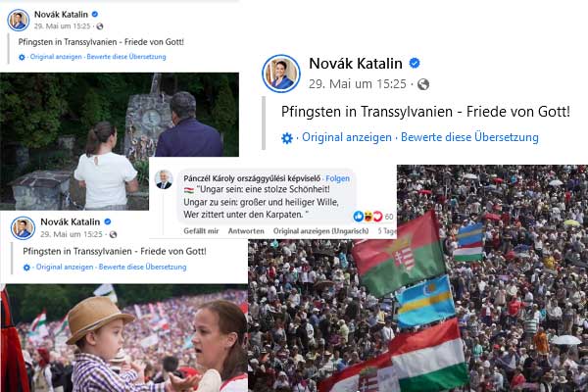Open photo of two people at stone monument
Image resolution: width=588 pixels, height=392 pixels.
point(120,141)
